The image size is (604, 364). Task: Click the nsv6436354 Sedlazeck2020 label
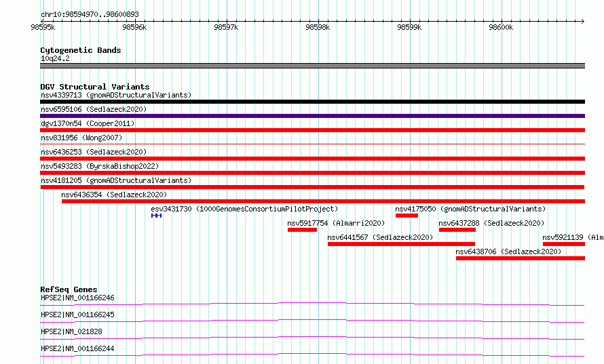[114, 195]
